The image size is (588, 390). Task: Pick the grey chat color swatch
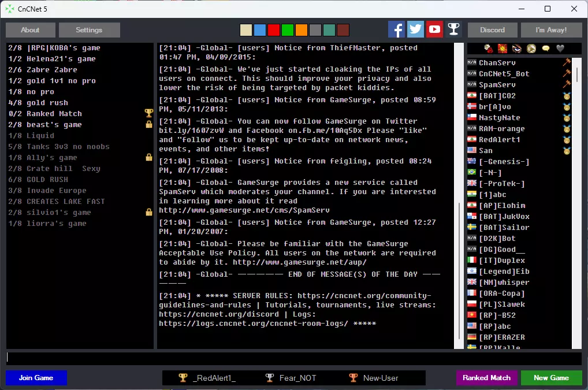(315, 30)
